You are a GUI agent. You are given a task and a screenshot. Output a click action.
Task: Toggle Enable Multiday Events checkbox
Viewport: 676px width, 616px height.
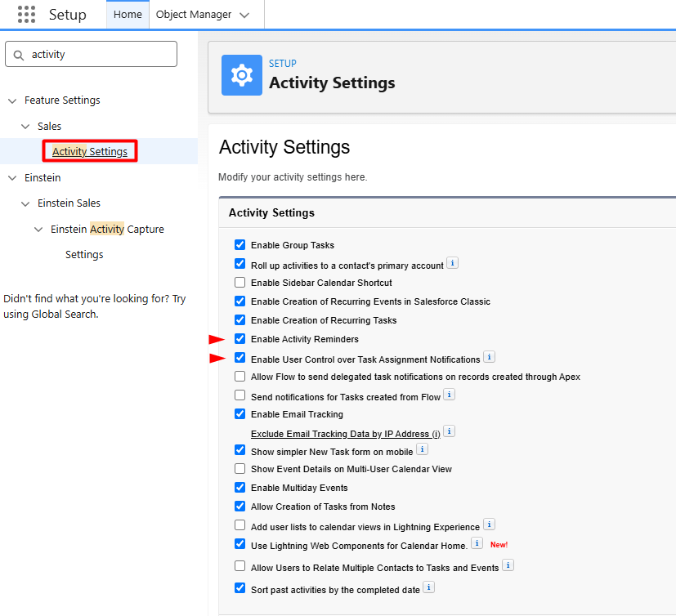pos(240,487)
